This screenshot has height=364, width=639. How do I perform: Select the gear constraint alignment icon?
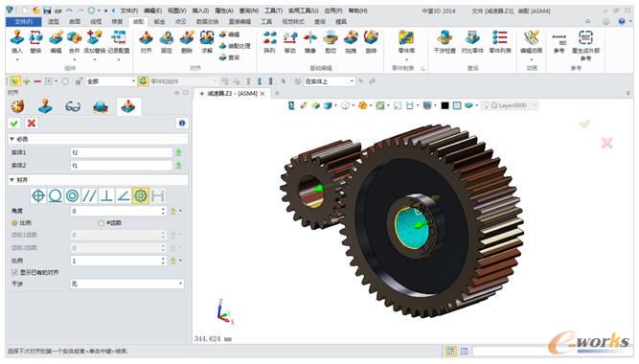point(141,196)
